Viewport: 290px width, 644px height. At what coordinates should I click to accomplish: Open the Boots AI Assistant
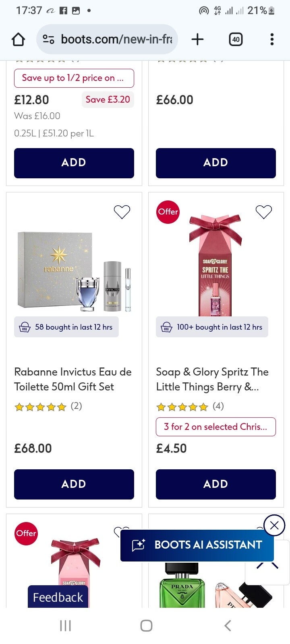click(197, 545)
